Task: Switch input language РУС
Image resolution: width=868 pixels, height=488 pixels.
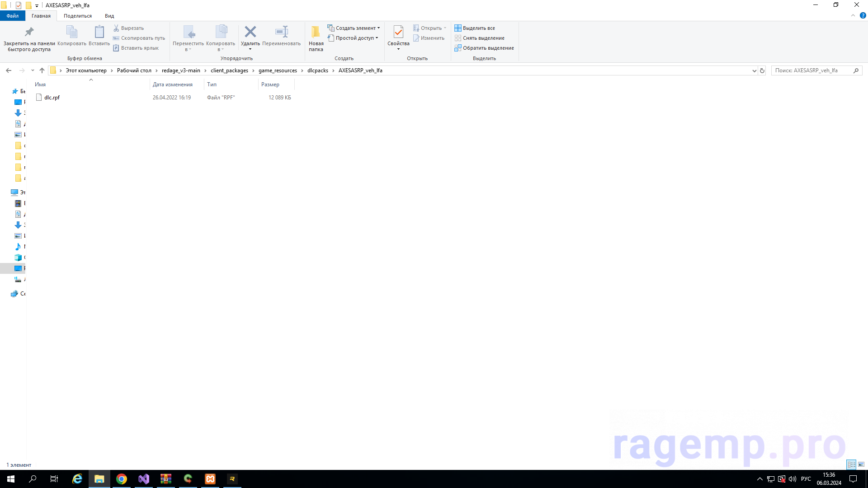Action: click(x=806, y=479)
